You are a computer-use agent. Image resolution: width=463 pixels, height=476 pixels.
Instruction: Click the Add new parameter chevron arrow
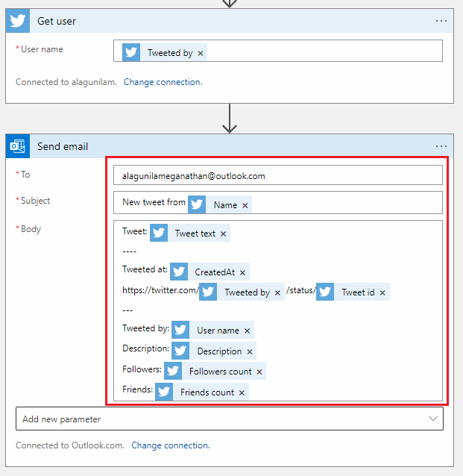[x=433, y=419]
